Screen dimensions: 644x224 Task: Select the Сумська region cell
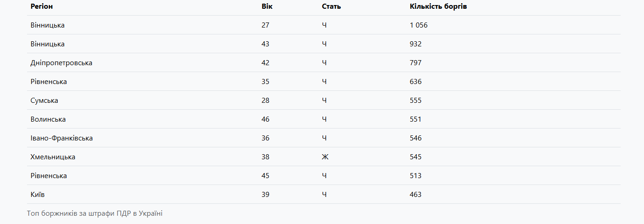pyautogui.click(x=44, y=101)
